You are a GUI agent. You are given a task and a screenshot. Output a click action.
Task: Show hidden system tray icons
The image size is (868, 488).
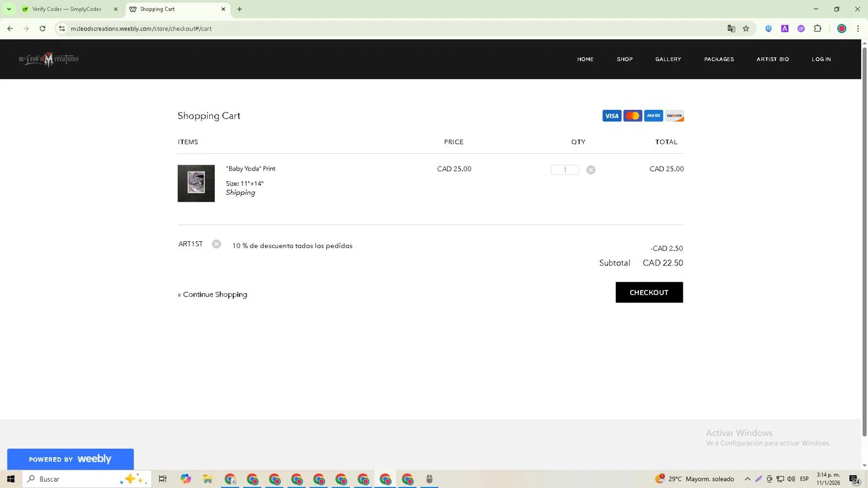click(748, 479)
